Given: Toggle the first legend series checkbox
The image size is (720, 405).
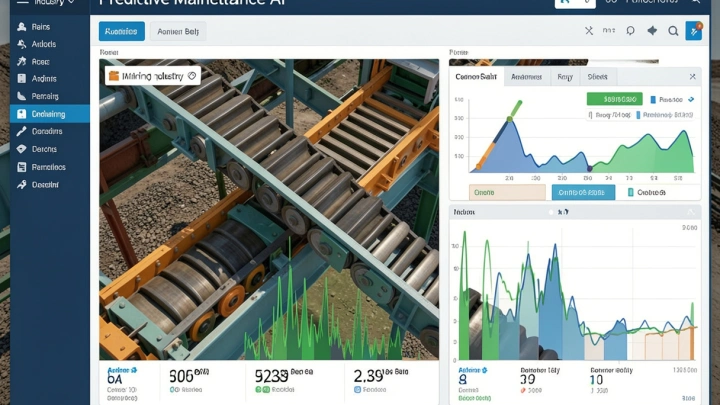Looking at the screenshot, I should pyautogui.click(x=591, y=115).
